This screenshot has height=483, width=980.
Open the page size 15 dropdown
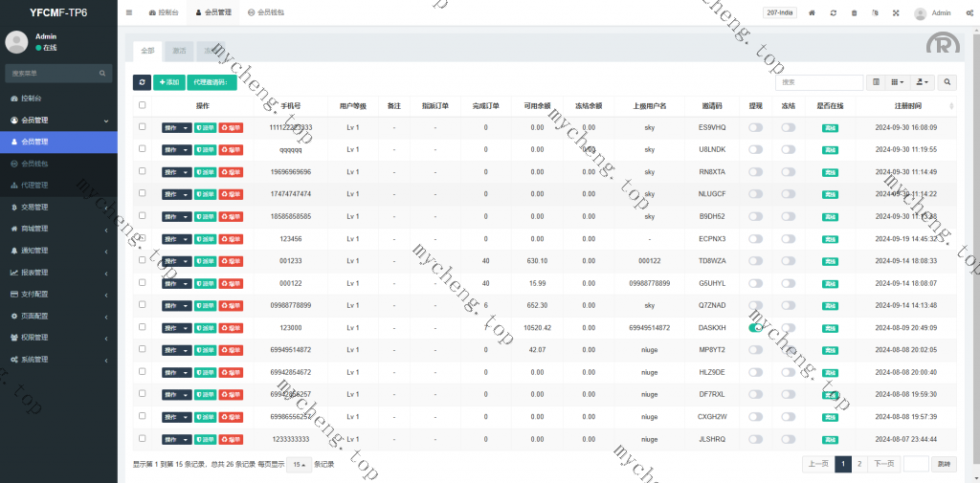[x=299, y=464]
